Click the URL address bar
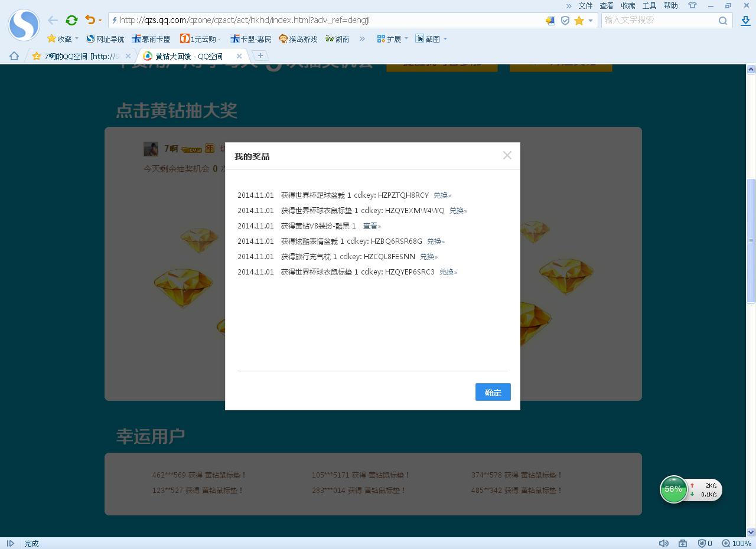Screen dimensions: 756x549 pyautogui.click(x=325, y=20)
